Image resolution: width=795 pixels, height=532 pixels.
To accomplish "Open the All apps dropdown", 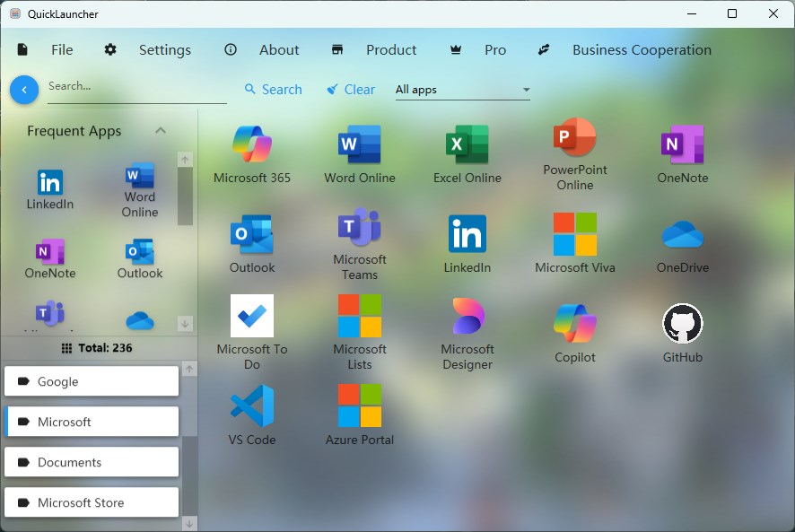I will [462, 90].
